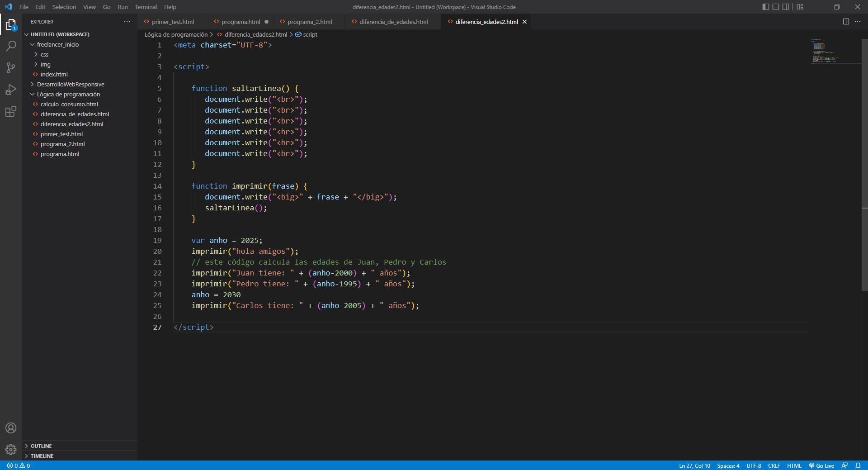Click the saltarLinea function name on line 5

point(256,88)
